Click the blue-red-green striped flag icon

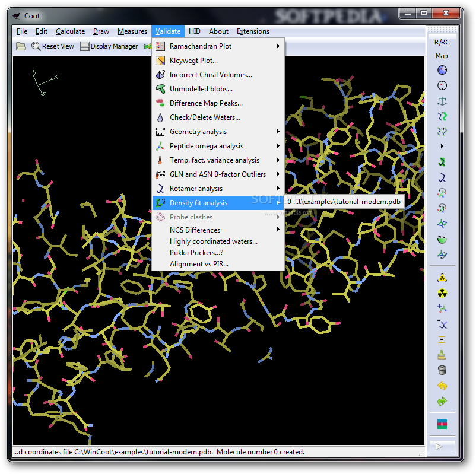point(442,424)
